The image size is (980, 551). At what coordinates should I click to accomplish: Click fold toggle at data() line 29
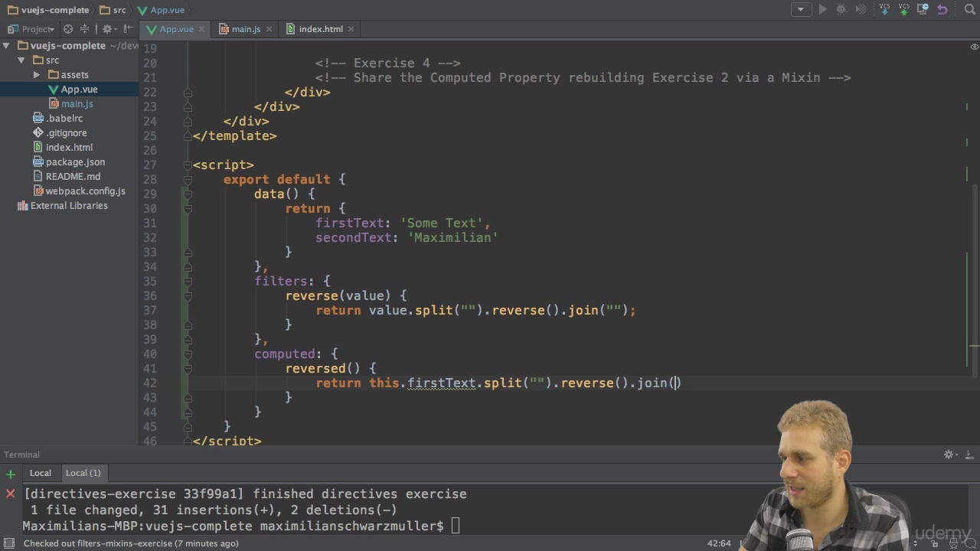188,194
